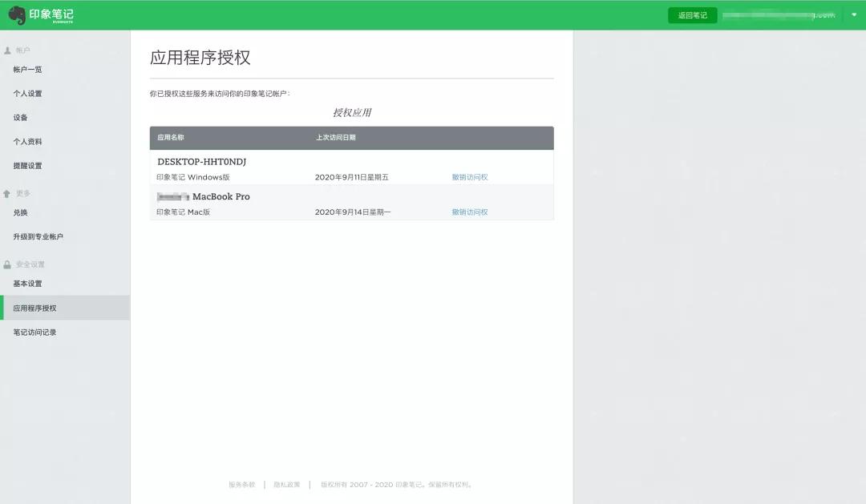This screenshot has height=504, width=866.
Task: Revoke access for DESKTOP-HHT0NDJ via 撤销访问权
Action: pos(470,177)
